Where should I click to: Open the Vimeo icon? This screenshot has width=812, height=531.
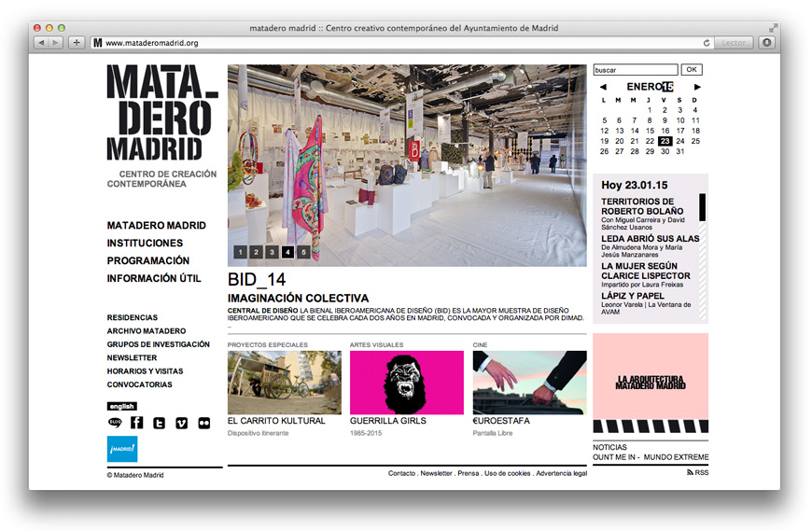coord(182,424)
